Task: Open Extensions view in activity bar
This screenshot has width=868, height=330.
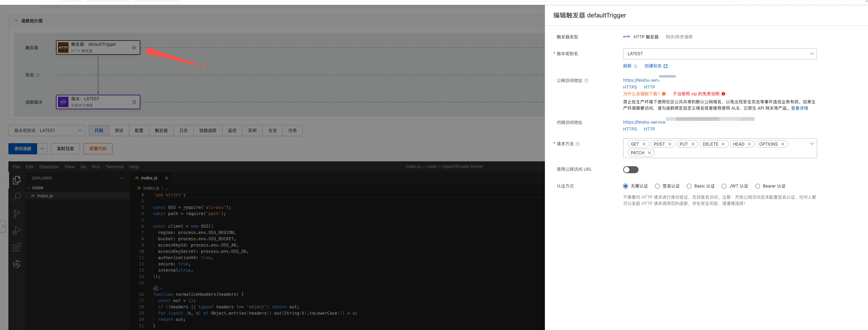Action: click(x=16, y=247)
